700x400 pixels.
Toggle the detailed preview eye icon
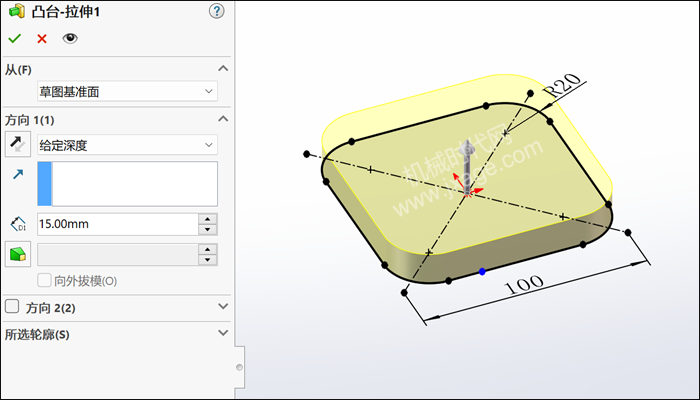[x=70, y=38]
